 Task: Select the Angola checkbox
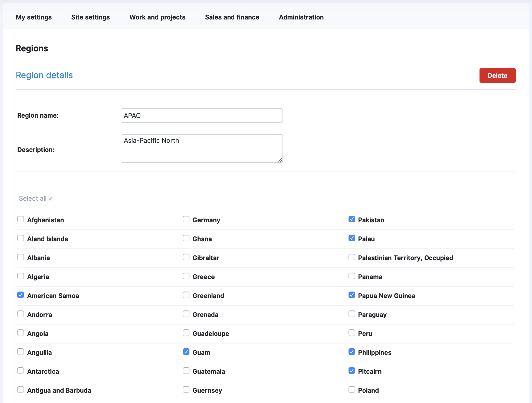click(x=21, y=333)
